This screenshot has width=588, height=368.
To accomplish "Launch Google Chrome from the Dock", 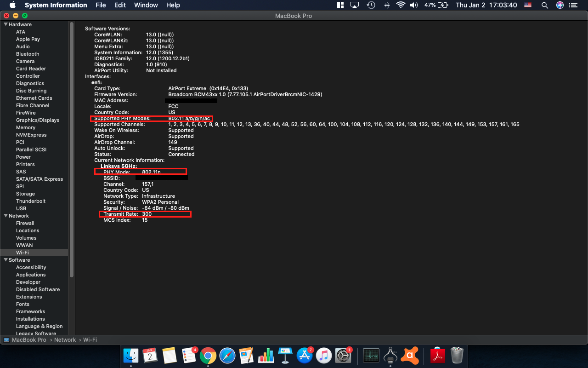I will click(208, 355).
